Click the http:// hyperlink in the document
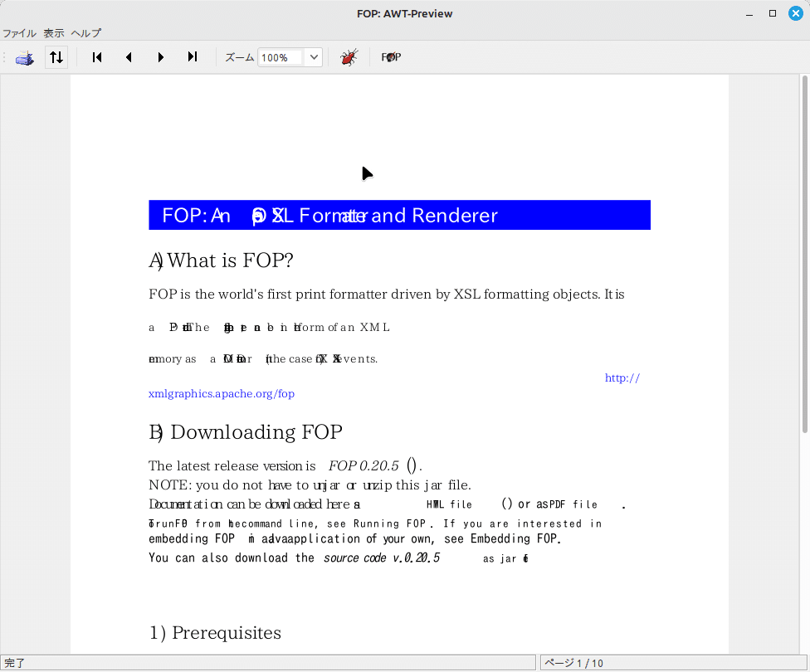This screenshot has height=672, width=810. (622, 377)
